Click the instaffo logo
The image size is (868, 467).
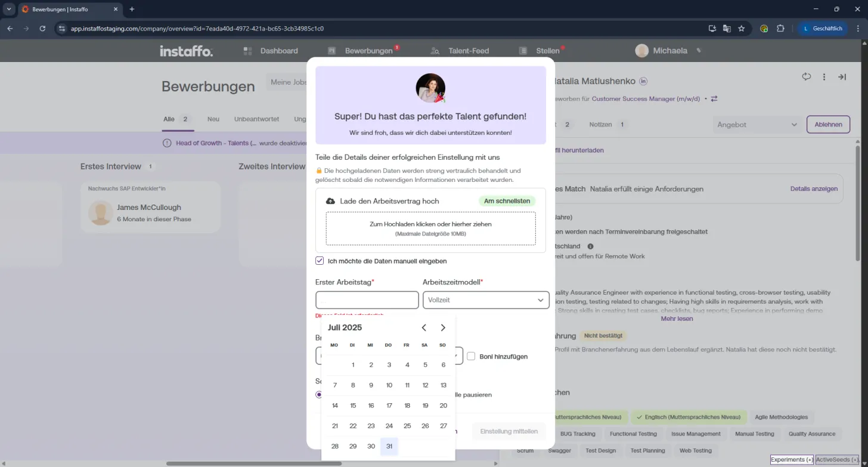click(x=186, y=51)
